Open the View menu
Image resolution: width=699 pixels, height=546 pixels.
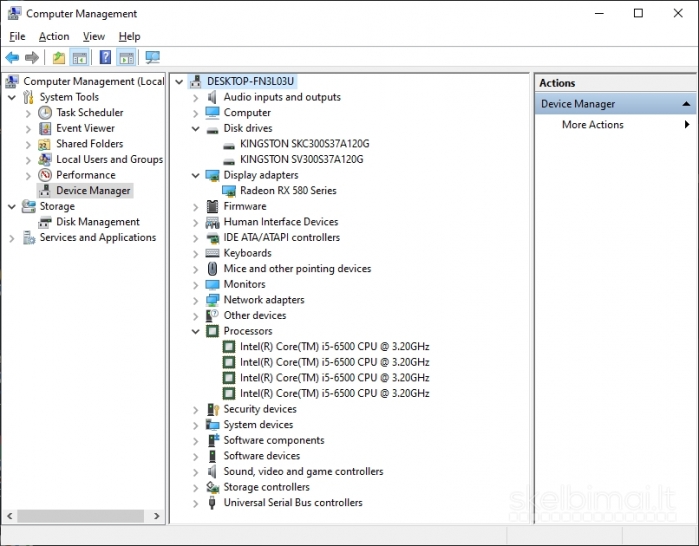point(94,37)
